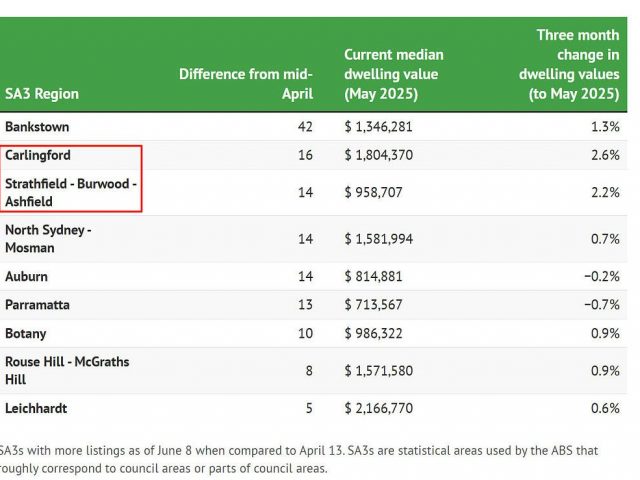640x480 pixels.
Task: Select the 'Difference from mid-April' column header
Action: click(246, 84)
